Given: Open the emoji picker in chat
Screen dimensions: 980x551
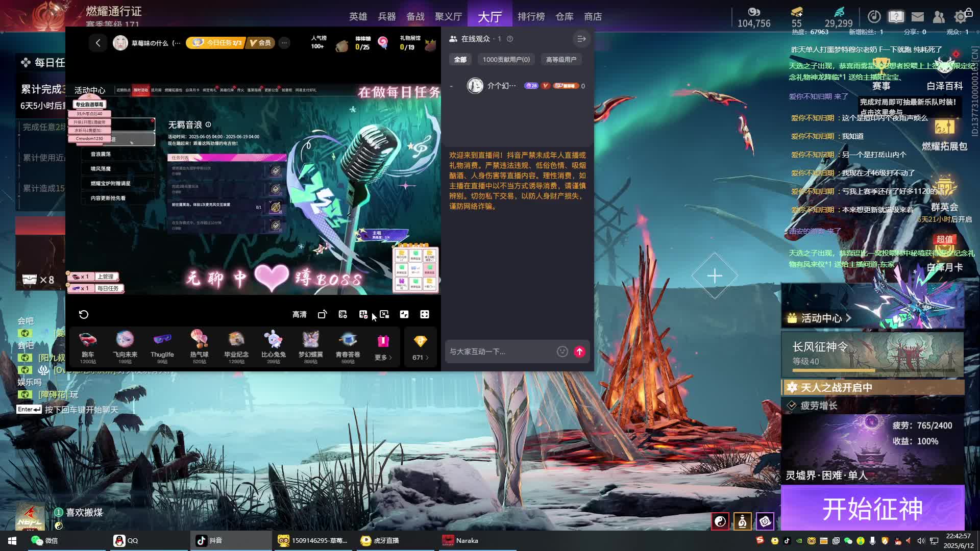Looking at the screenshot, I should [562, 352].
